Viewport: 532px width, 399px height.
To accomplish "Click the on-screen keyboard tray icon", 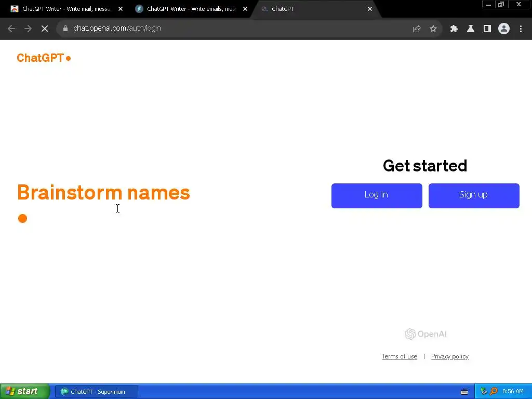I will (x=464, y=392).
